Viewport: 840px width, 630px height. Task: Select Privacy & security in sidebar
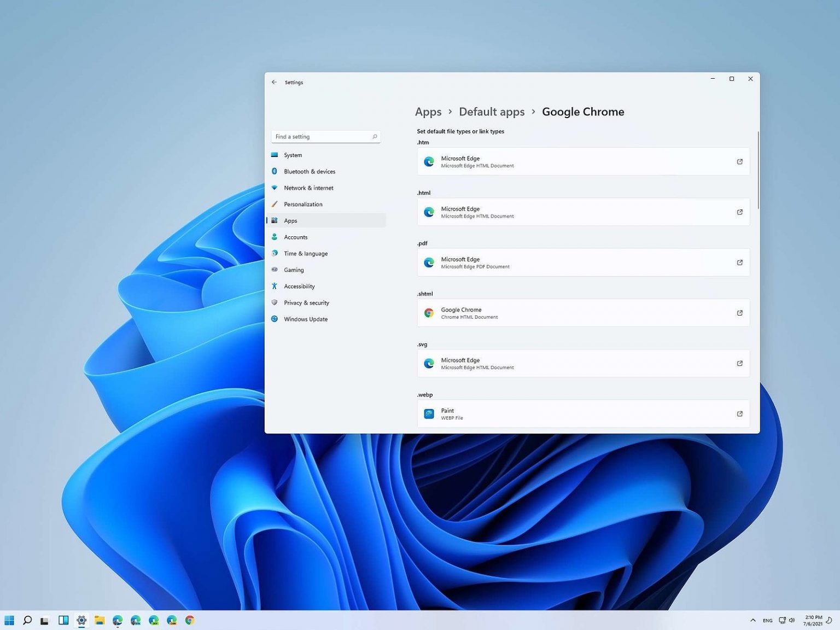[x=306, y=303]
